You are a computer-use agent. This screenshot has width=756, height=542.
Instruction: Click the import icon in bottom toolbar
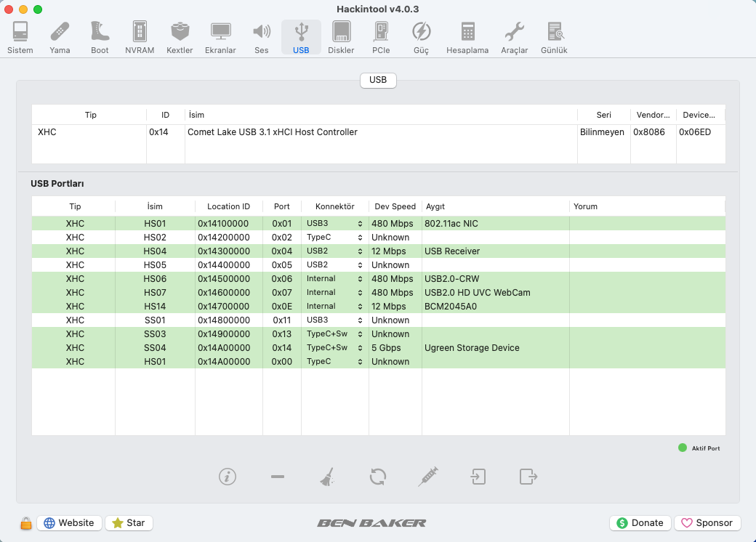coord(478,477)
